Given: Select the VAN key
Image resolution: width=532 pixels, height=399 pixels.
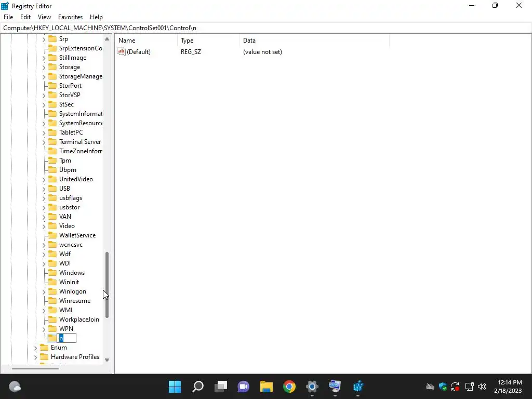Looking at the screenshot, I should click(65, 217).
